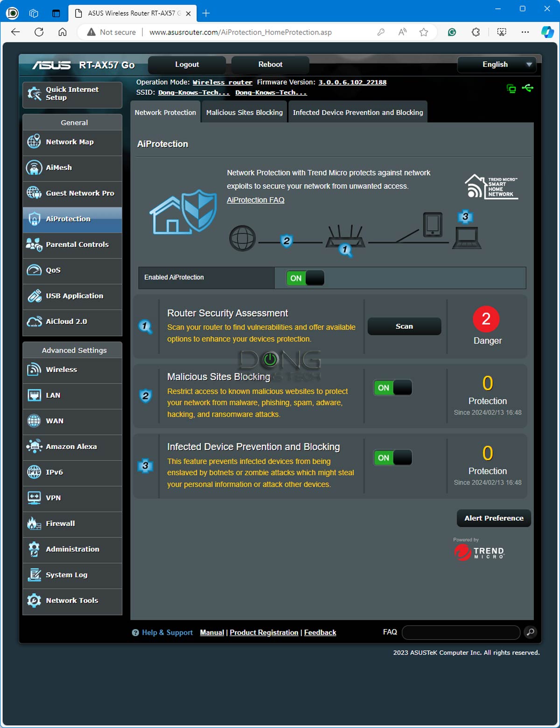Viewport: 560px width, 728px height.
Task: Open AiCloud 2.0 cloud icon
Action: tap(34, 322)
